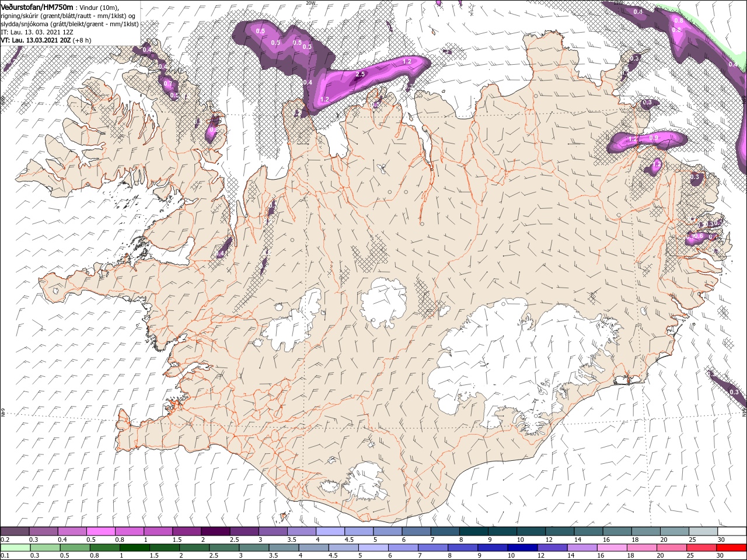Viewport: 747px width, 560px height.
Task: Select rain legend swatch for 2–2.5 mm
Action: click(x=194, y=548)
